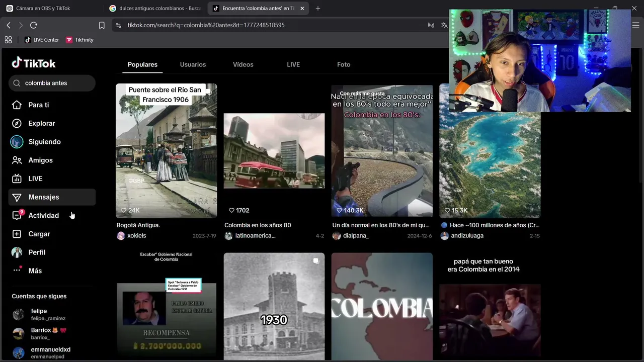Click the TikTok logo
The height and width of the screenshot is (362, 644).
33,63
